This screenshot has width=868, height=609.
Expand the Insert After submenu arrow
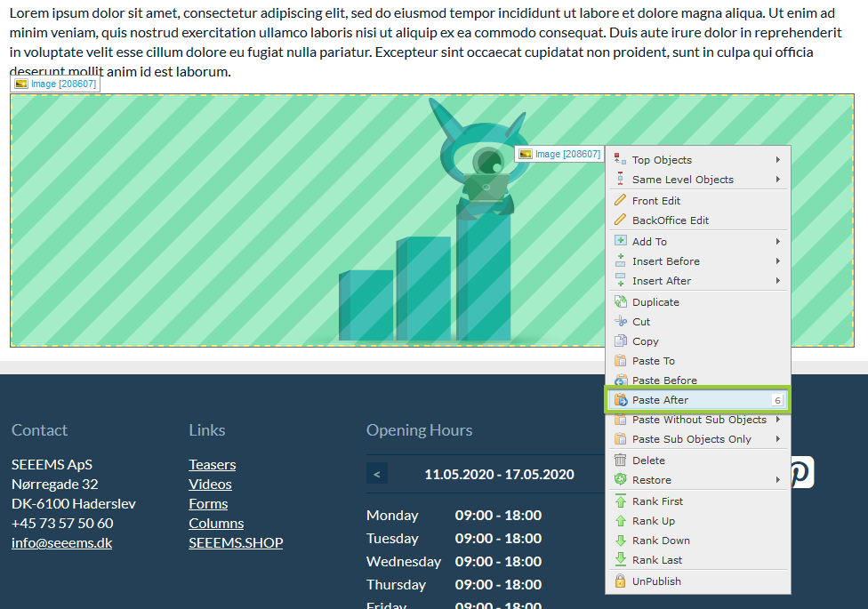click(x=778, y=281)
